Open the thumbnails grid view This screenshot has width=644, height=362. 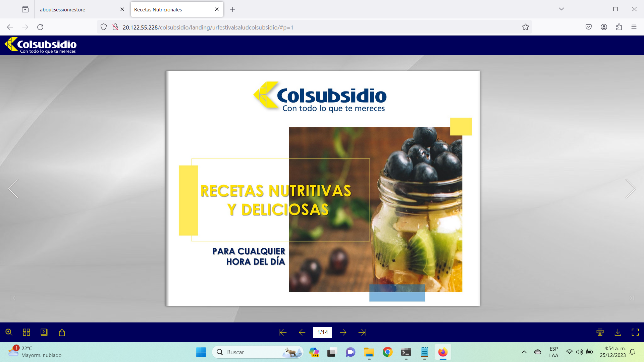26,332
